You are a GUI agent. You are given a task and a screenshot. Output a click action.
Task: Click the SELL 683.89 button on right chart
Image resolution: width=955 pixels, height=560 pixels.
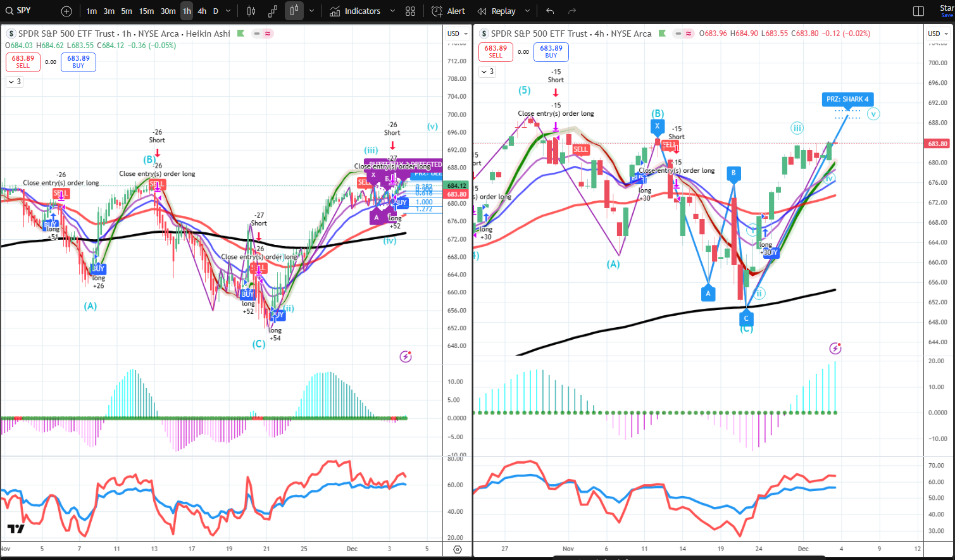pyautogui.click(x=496, y=52)
